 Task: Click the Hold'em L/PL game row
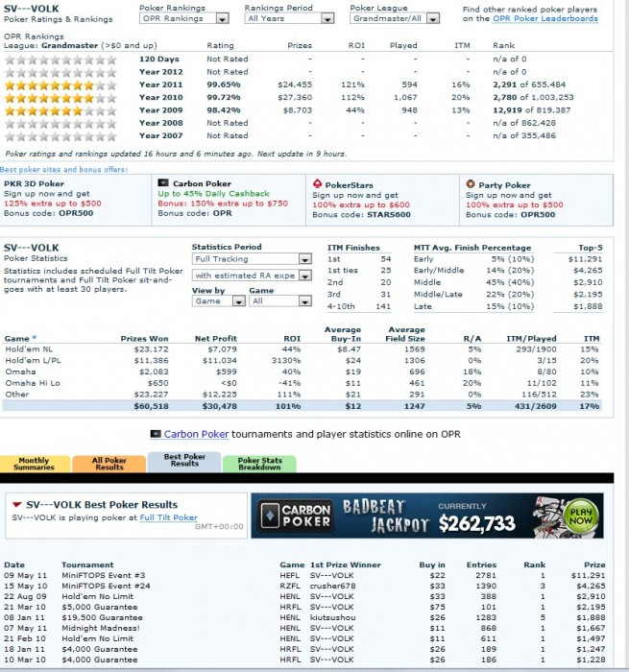tap(302, 360)
